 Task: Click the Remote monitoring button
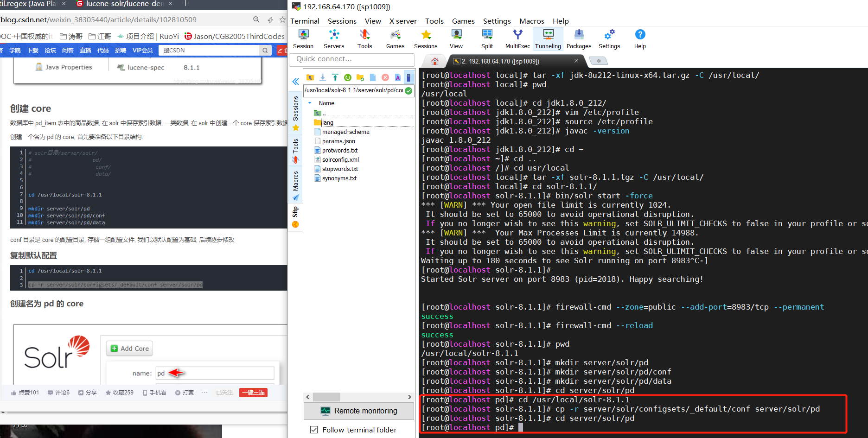(x=359, y=411)
